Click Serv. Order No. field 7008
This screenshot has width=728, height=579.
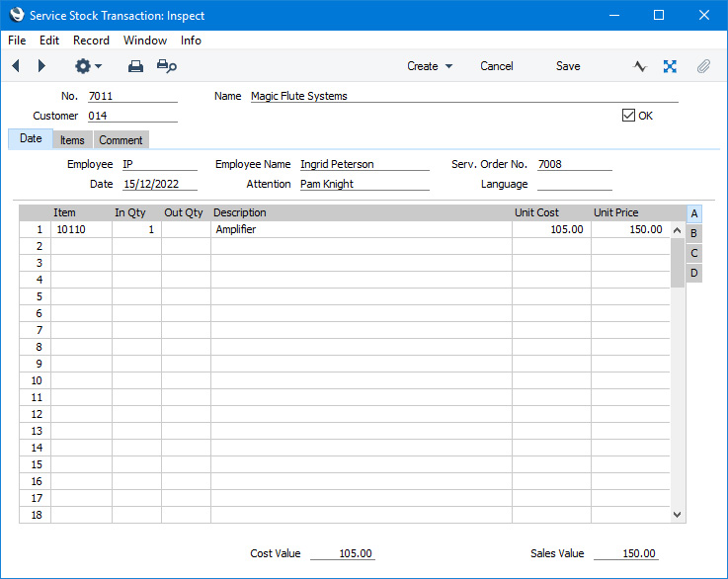click(574, 164)
